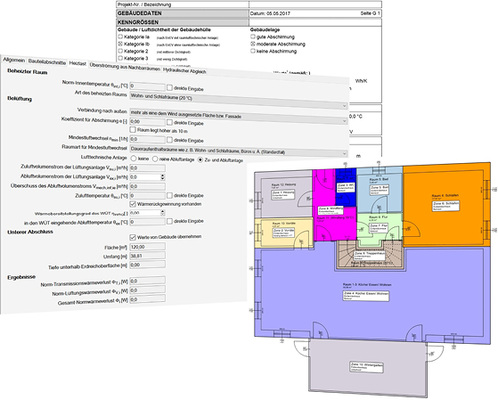This screenshot has height=400, width=498.
Task: Select green Flur room in floor plan
Action: (379, 230)
